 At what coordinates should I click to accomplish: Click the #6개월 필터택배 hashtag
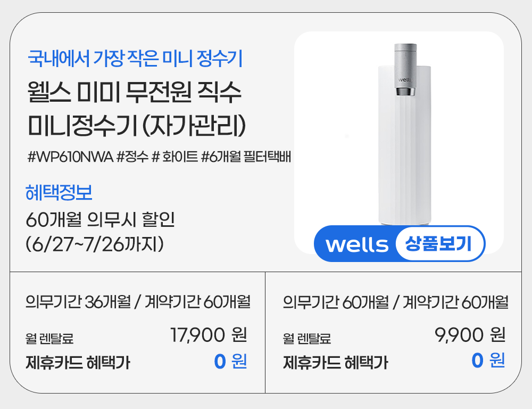click(246, 157)
